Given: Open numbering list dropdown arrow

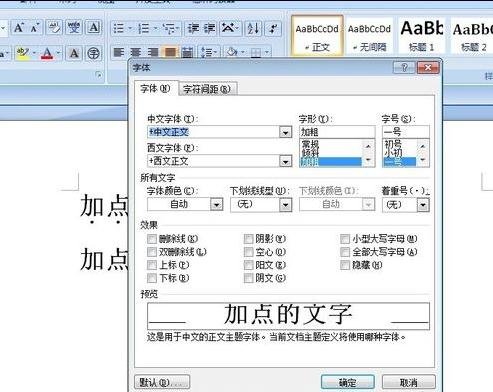Looking at the screenshot, I should point(155,29).
